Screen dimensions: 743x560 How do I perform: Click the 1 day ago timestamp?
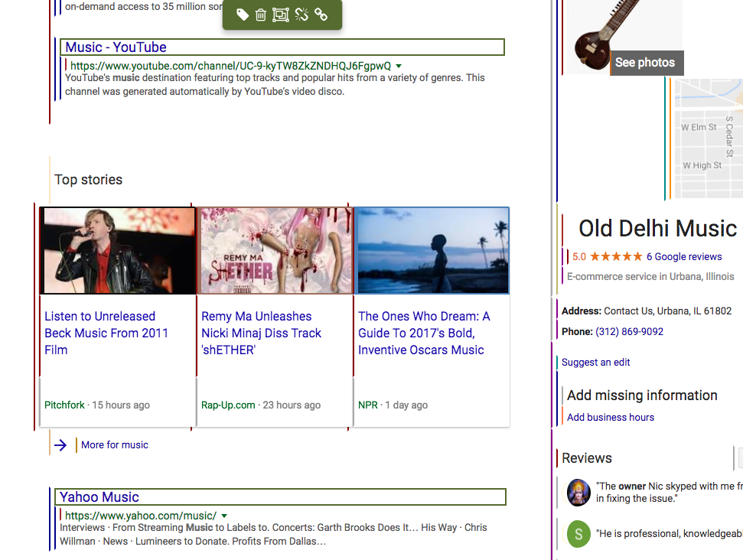tap(406, 405)
